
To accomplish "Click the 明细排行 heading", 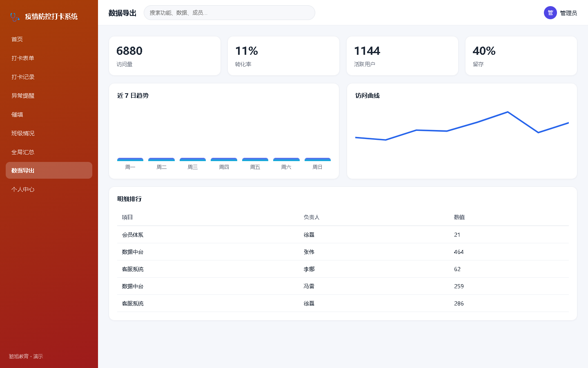I will tap(129, 199).
